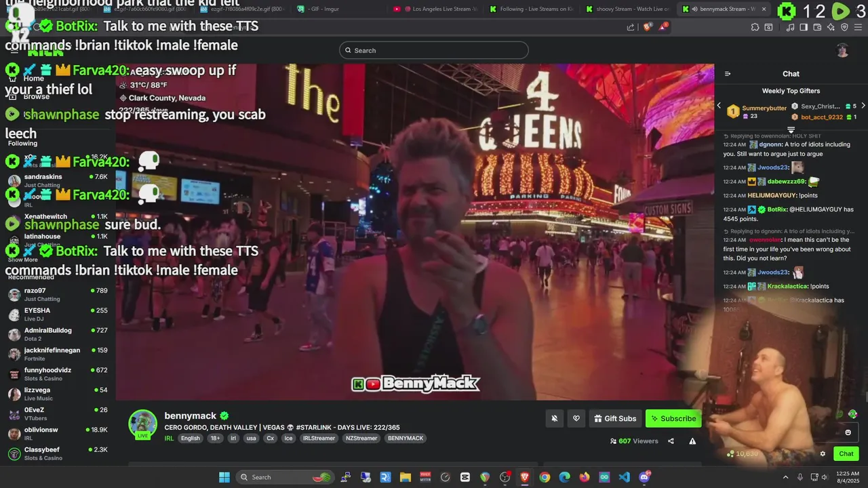Click Summerybutter top gifter
Screen dimensions: 868x488
[x=764, y=108]
